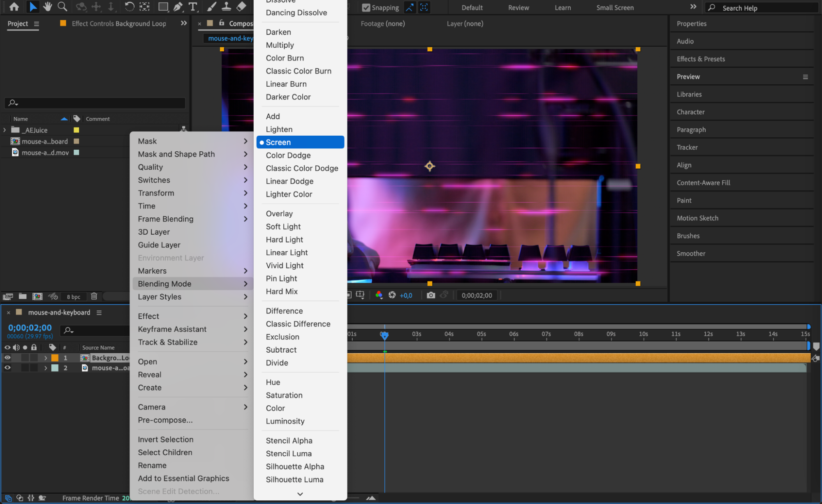
Task: Click the Rotation tool icon
Action: [129, 7]
